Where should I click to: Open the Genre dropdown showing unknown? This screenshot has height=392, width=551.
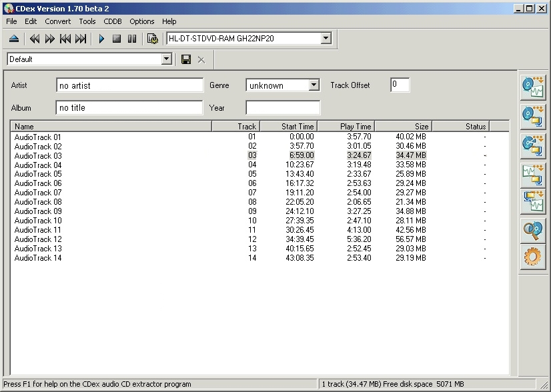point(314,85)
